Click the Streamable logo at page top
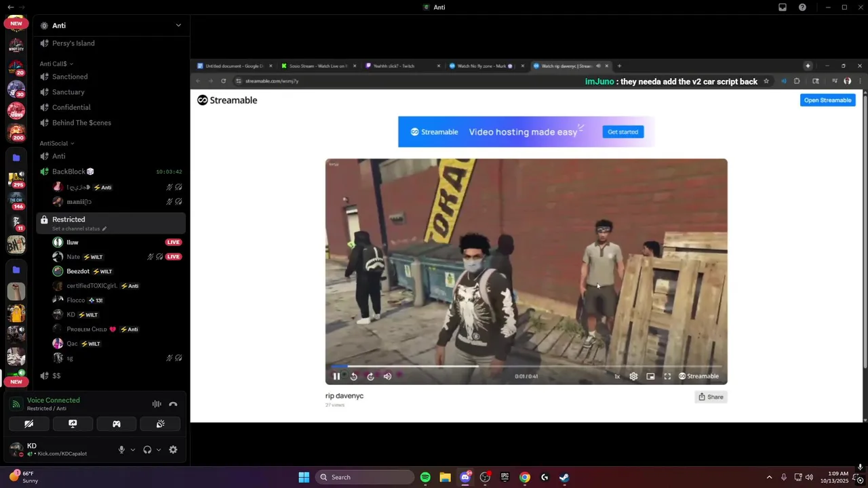The height and width of the screenshot is (488, 868). 227,100
